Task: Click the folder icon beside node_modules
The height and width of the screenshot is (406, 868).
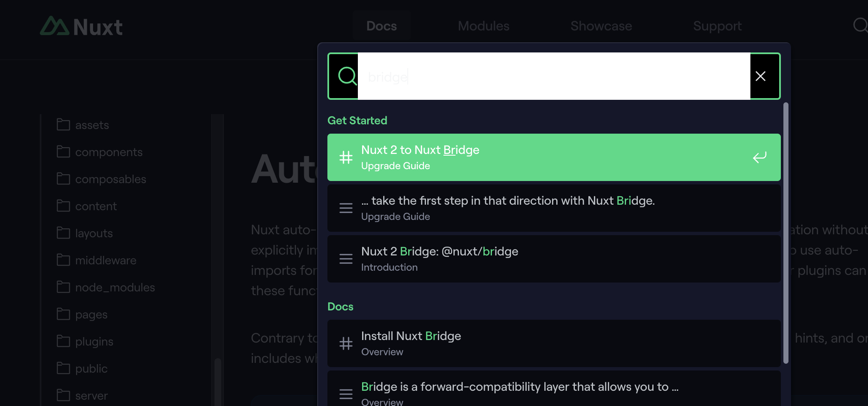Action: coord(63,287)
